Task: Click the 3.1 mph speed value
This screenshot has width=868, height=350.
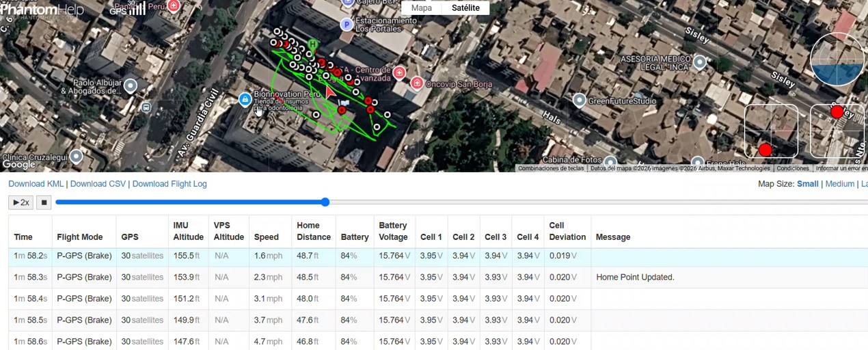Action: pos(268,299)
